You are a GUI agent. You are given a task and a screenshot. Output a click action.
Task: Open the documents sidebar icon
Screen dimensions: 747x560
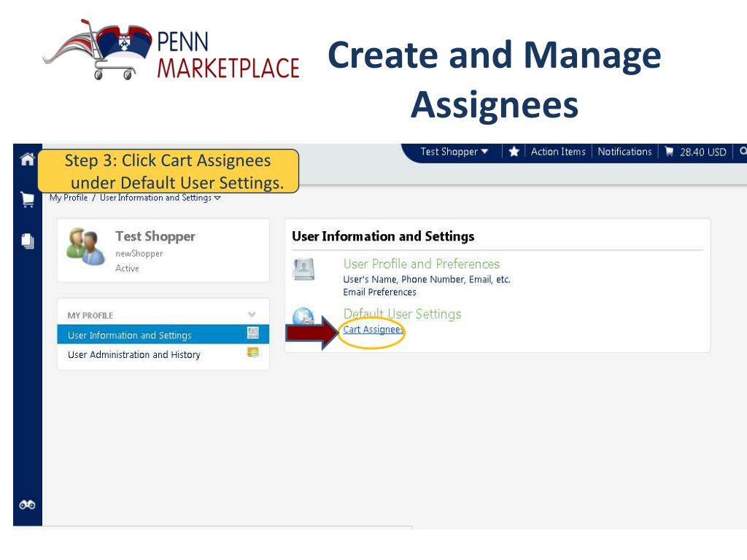[28, 241]
